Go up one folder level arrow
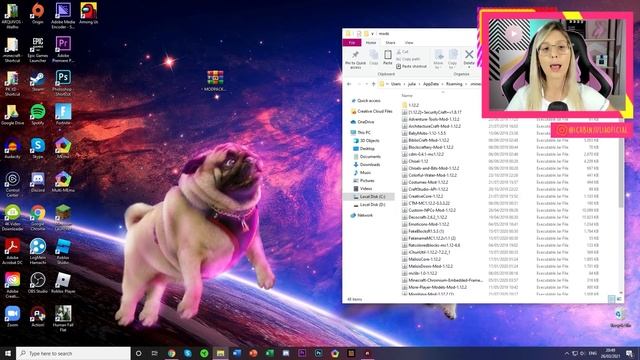 click(373, 84)
